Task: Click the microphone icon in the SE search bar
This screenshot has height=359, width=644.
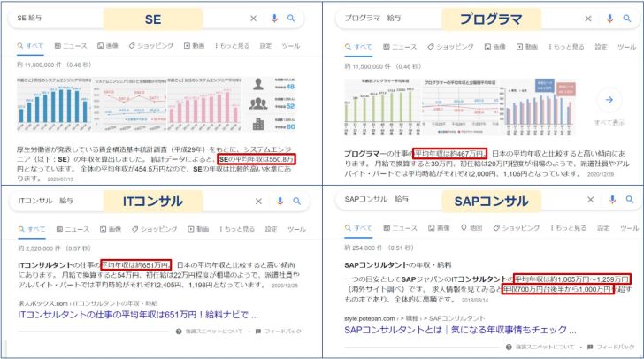Action: 274,18
